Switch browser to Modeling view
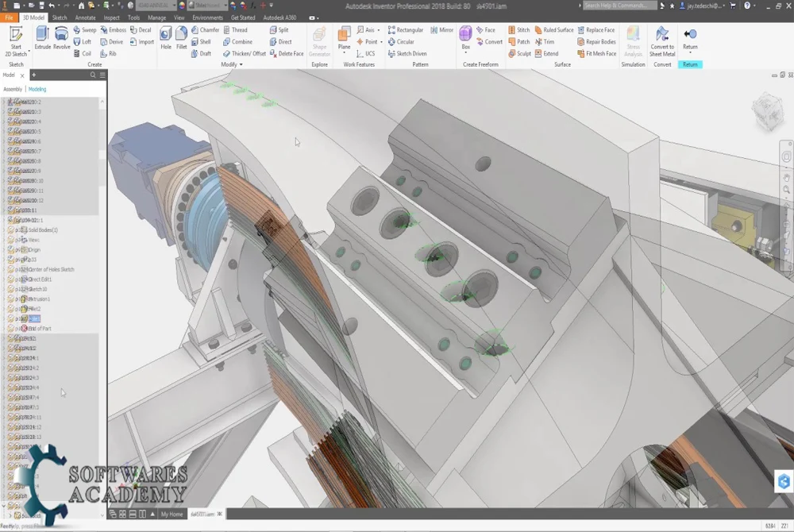 pyautogui.click(x=37, y=89)
